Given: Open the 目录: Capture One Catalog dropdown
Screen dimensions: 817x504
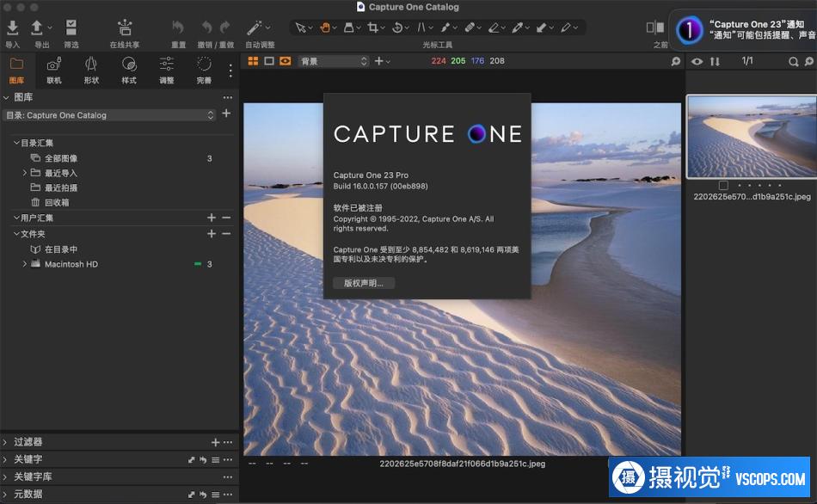Looking at the screenshot, I should coord(109,115).
